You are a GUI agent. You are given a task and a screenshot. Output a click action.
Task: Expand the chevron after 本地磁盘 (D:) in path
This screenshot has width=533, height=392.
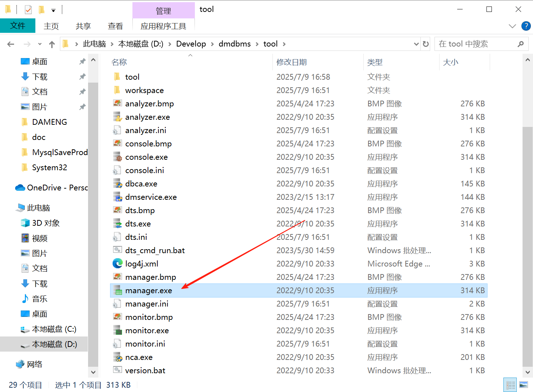(170, 44)
